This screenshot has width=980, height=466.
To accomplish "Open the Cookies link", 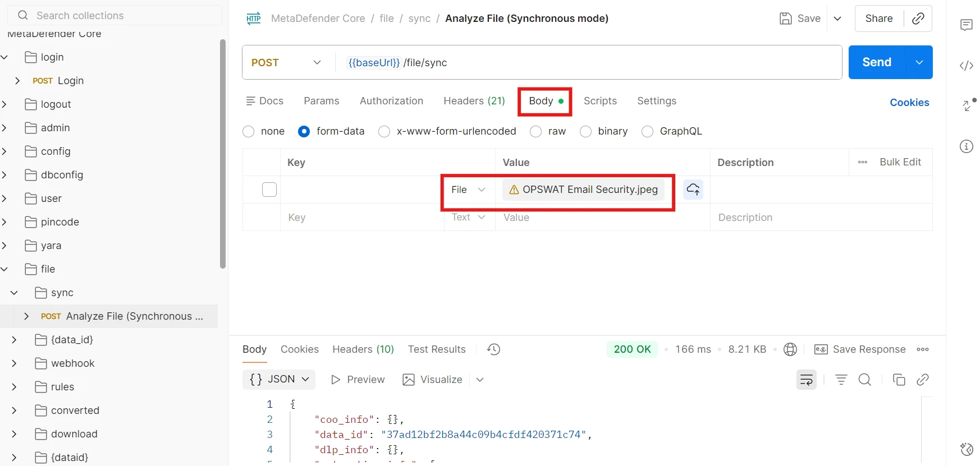I will click(x=909, y=103).
